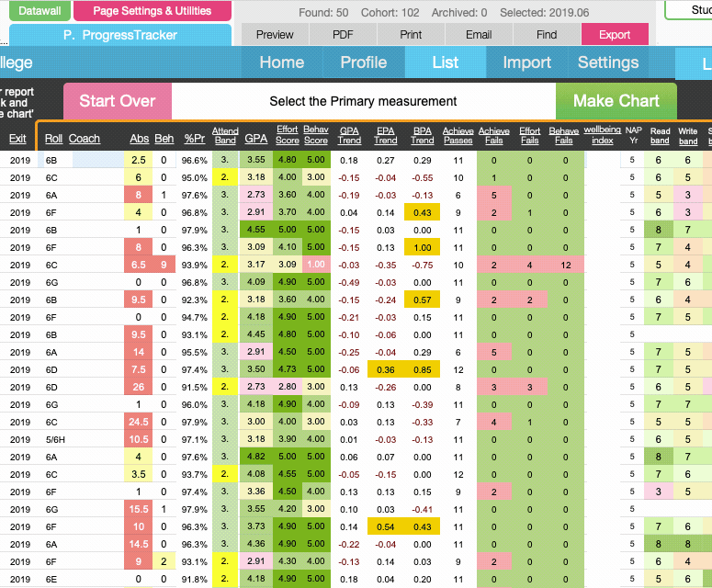Select the Abs column header
712x588 pixels.
click(139, 139)
